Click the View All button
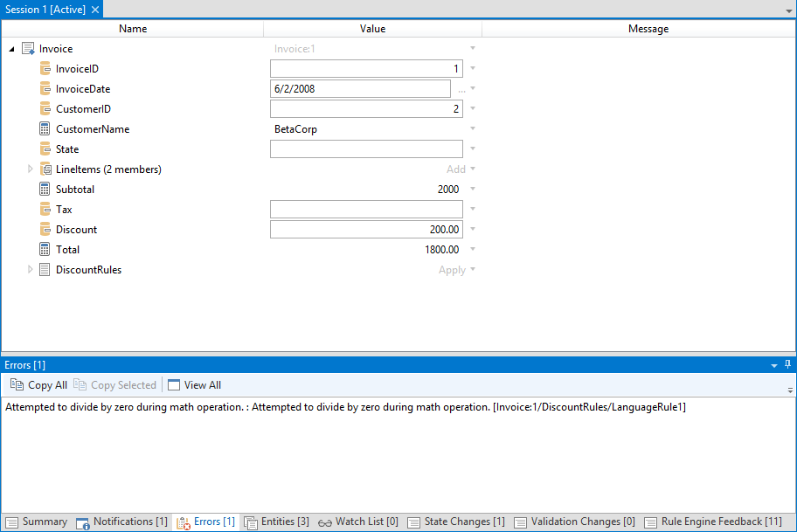 point(194,385)
